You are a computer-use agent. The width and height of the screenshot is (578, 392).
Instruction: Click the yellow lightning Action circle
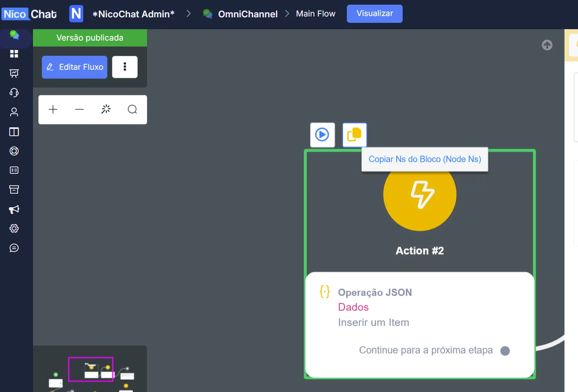pos(420,194)
